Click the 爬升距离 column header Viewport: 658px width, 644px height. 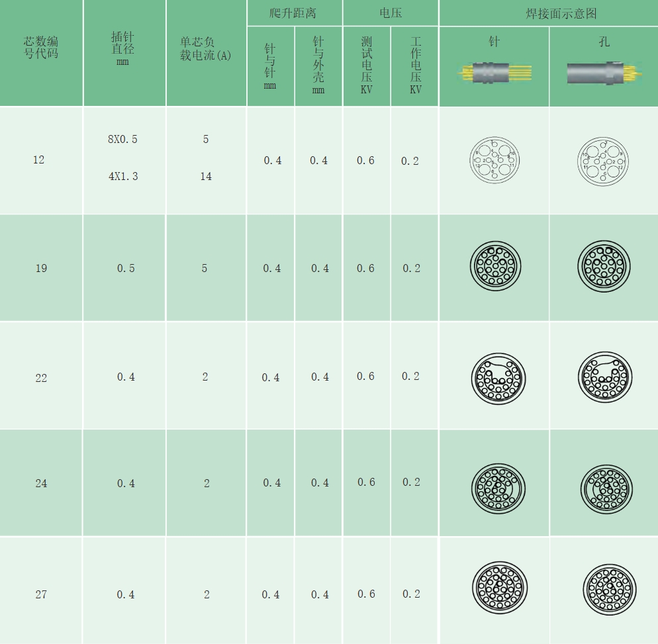(x=294, y=13)
